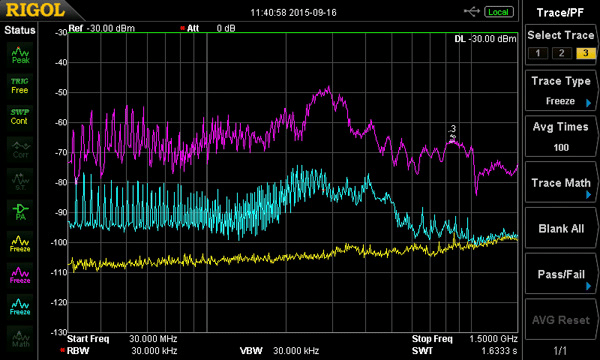Select trace number 3

click(x=585, y=53)
